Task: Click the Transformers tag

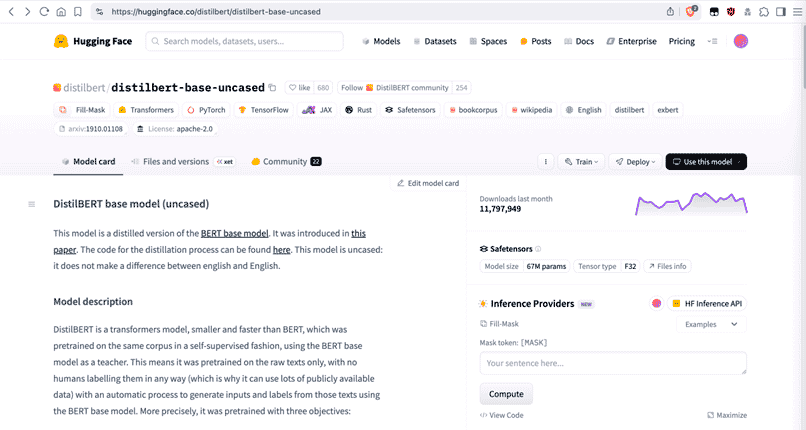Action: (146, 110)
